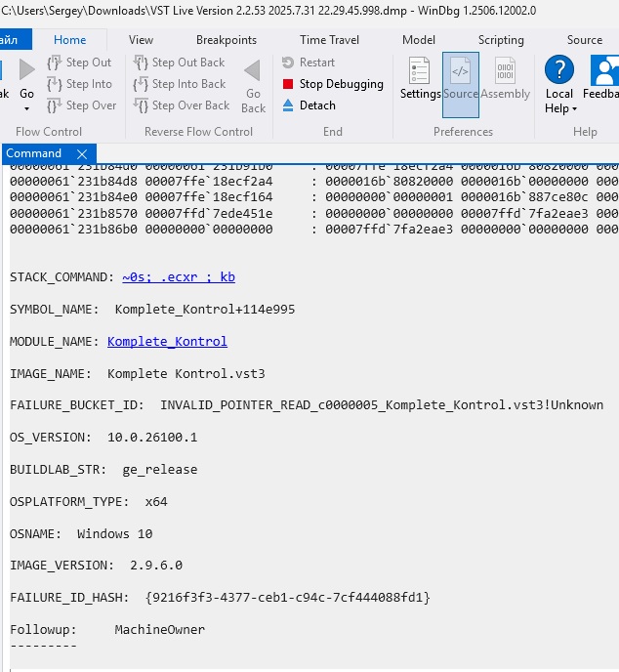Toggle Source mode preference
Image resolution: width=619 pixels, height=672 pixels.
point(461,85)
